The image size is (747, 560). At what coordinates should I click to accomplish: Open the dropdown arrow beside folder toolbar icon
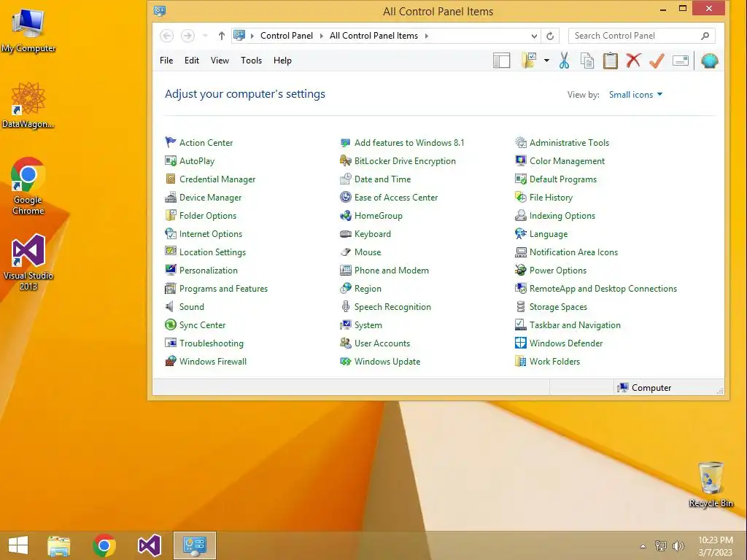pos(546,61)
